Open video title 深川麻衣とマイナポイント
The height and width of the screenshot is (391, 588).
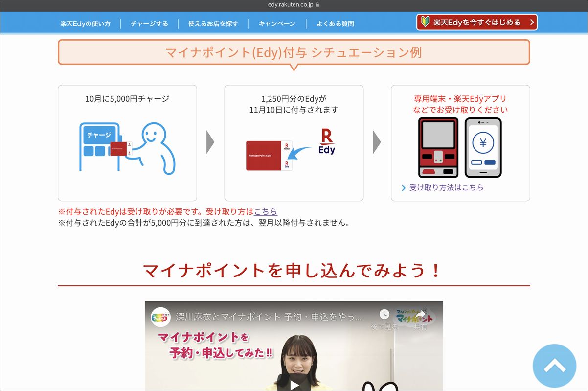click(268, 316)
